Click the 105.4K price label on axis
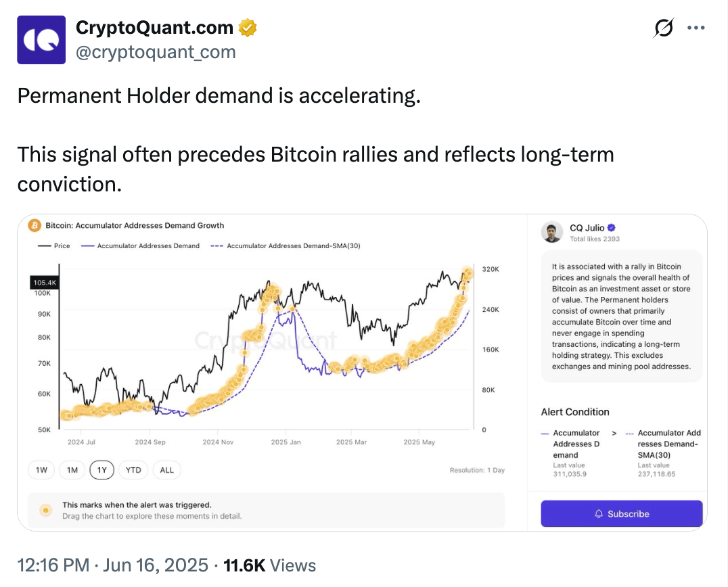Image resolution: width=728 pixels, height=587 pixels. (44, 283)
